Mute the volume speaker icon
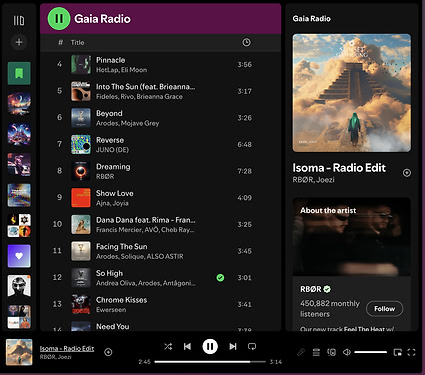Screen dimensions: 425x375 pos(347,352)
